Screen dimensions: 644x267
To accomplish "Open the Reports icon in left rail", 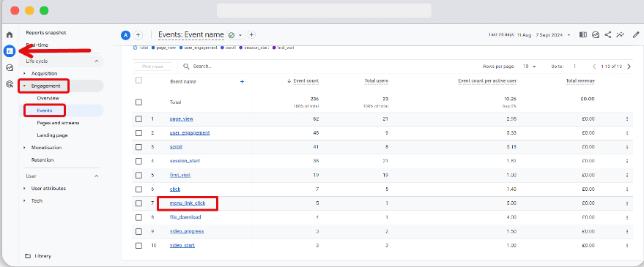I will point(10,51).
